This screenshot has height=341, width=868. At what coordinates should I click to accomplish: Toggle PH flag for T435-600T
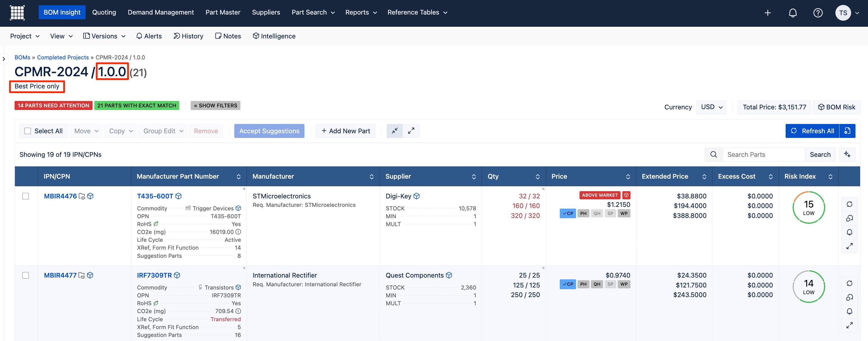click(x=583, y=213)
